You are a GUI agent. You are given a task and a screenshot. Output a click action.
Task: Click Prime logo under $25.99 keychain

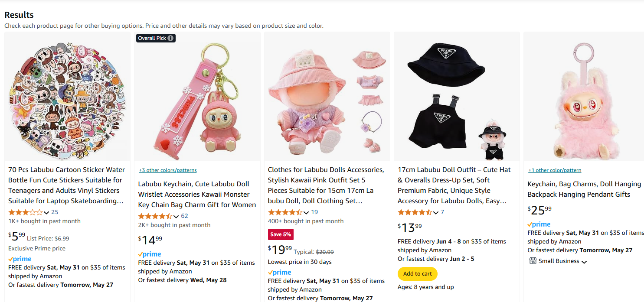pyautogui.click(x=539, y=224)
